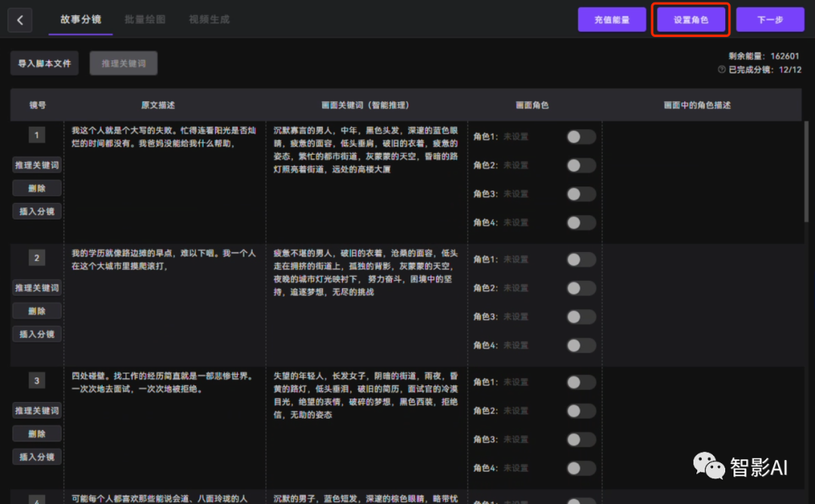Toggle 角色3 switch in shot 1
815x504 pixels.
click(581, 194)
